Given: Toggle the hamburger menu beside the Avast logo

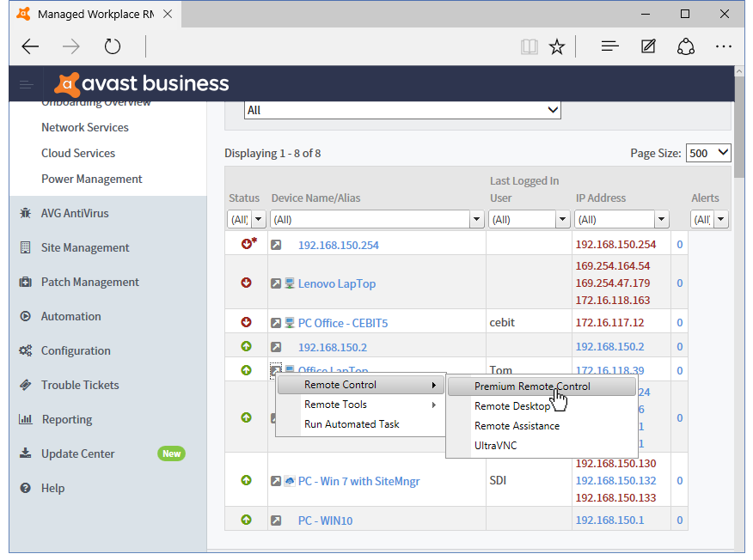Looking at the screenshot, I should point(27,84).
